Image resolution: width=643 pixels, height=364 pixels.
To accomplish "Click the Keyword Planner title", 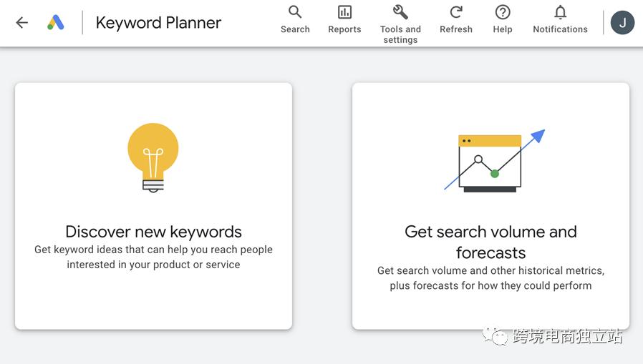I will (x=158, y=23).
